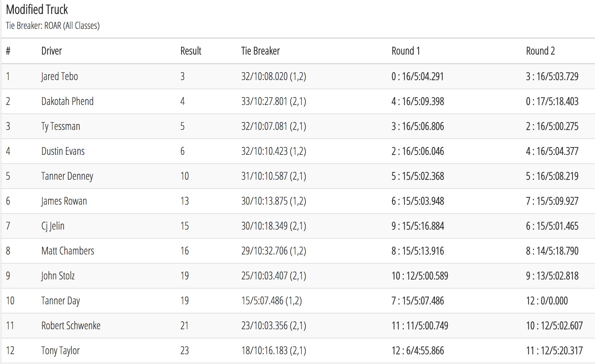Click the Round 2 column header

[540, 51]
